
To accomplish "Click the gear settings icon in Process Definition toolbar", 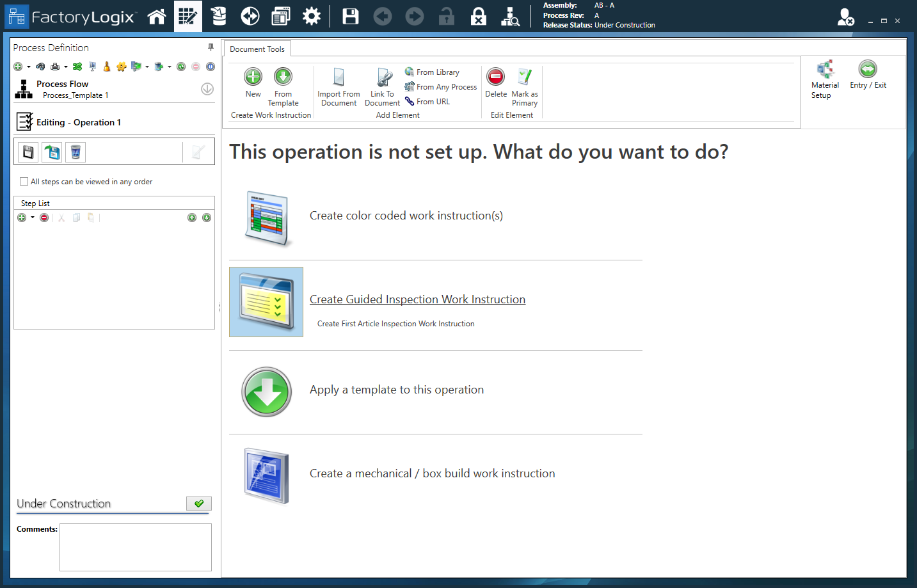I will [x=122, y=66].
